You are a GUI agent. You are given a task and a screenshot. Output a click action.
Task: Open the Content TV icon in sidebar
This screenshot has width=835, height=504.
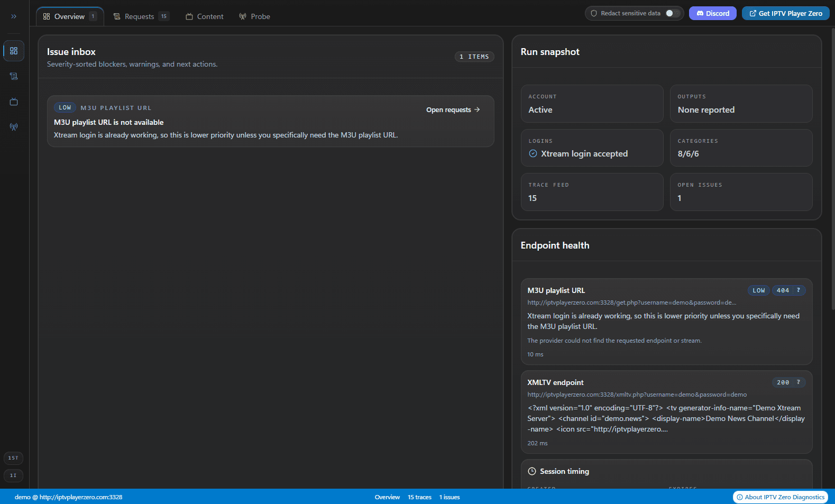pyautogui.click(x=14, y=102)
